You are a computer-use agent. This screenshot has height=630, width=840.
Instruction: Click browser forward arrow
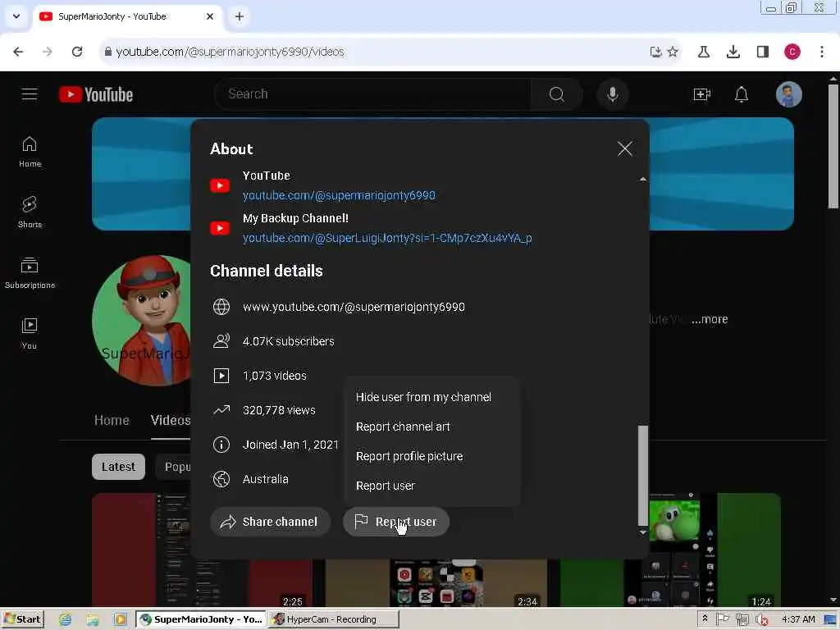[47, 52]
